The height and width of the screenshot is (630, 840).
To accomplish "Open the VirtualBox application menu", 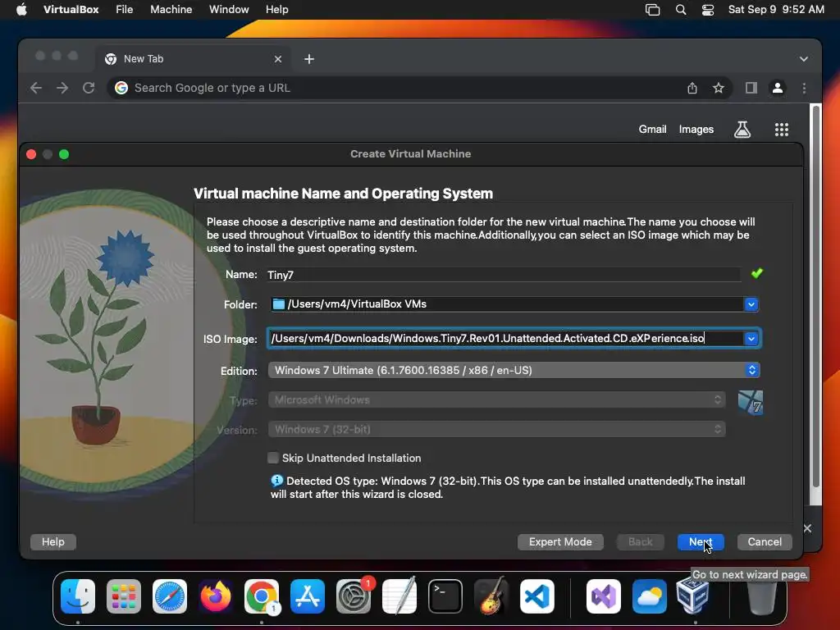I will pyautogui.click(x=71, y=10).
